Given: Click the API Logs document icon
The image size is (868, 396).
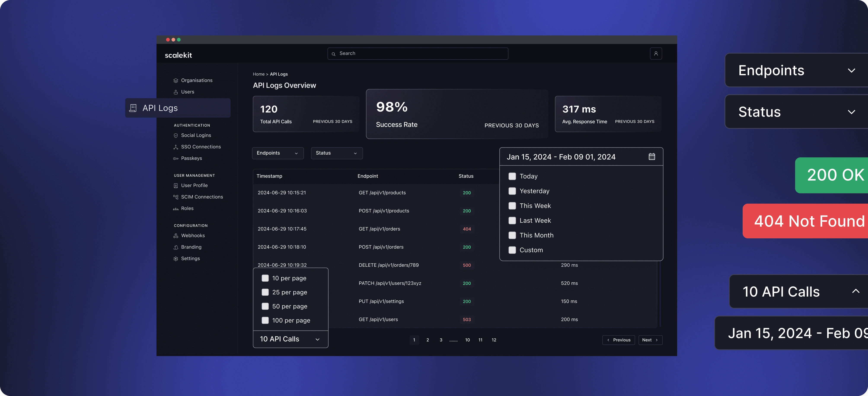Looking at the screenshot, I should pos(133,108).
